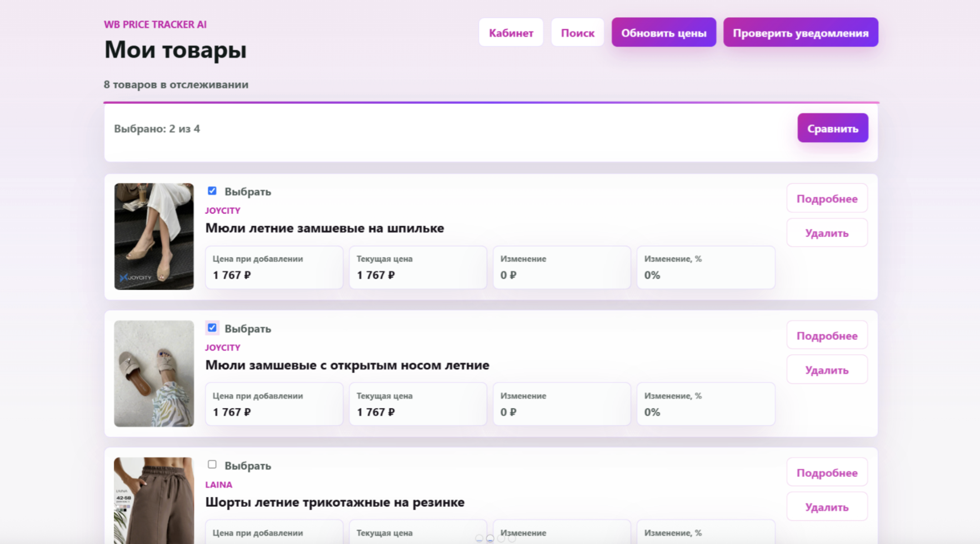The width and height of the screenshot is (980, 544).
Task: Click Проверить уведомления
Action: (801, 33)
